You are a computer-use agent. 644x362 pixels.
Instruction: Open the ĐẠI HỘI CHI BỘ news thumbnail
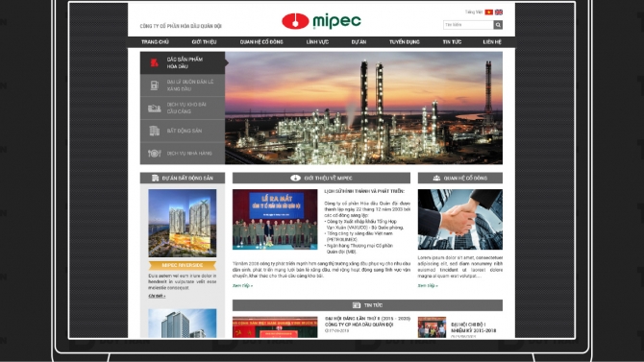click(432, 327)
